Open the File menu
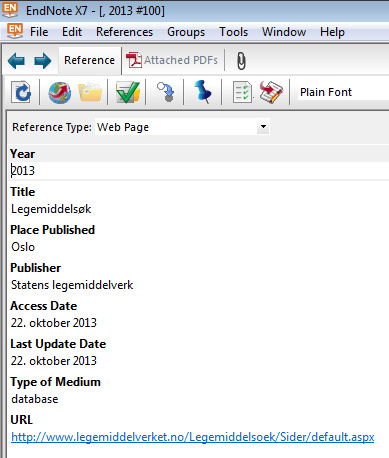Screen dimensions: 389x458 click(x=39, y=32)
